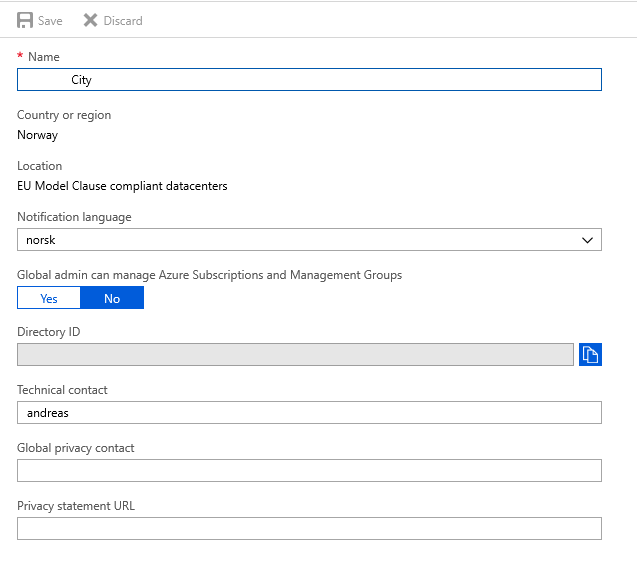Focus the Privacy statement URL field

[x=310, y=528]
